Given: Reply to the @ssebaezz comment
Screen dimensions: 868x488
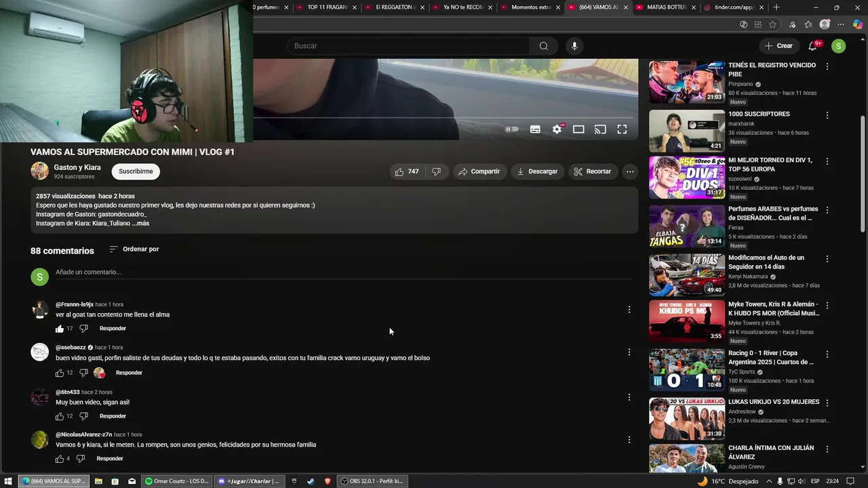Looking at the screenshot, I should pos(129,373).
